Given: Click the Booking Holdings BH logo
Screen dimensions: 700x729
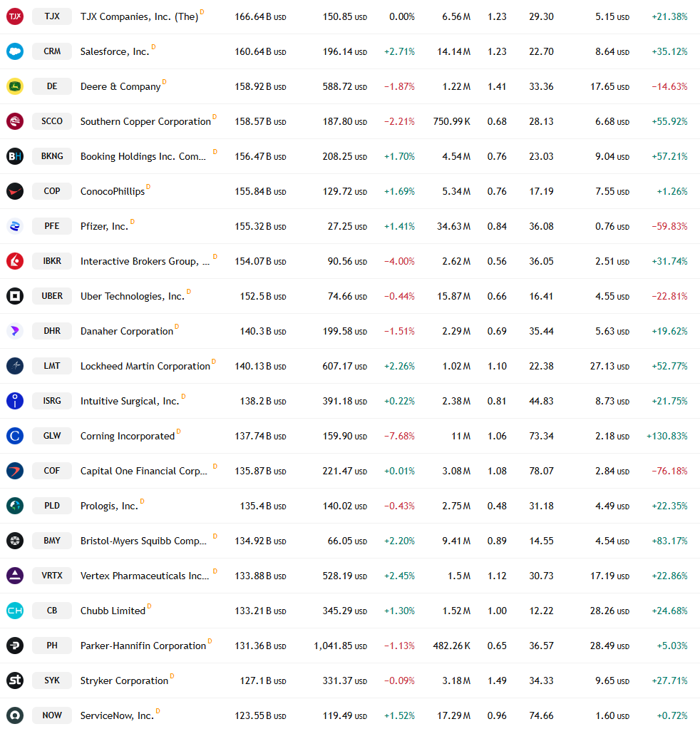Looking at the screenshot, I should (x=15, y=156).
